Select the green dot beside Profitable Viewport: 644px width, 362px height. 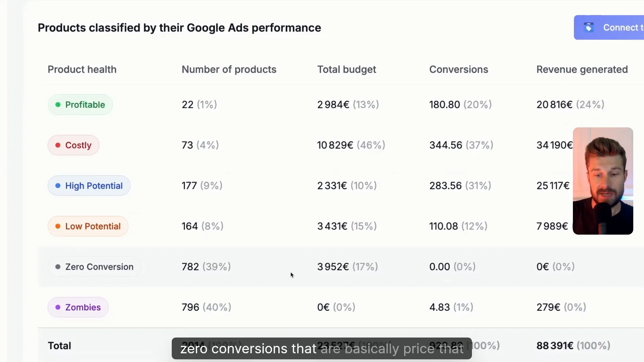(x=58, y=105)
